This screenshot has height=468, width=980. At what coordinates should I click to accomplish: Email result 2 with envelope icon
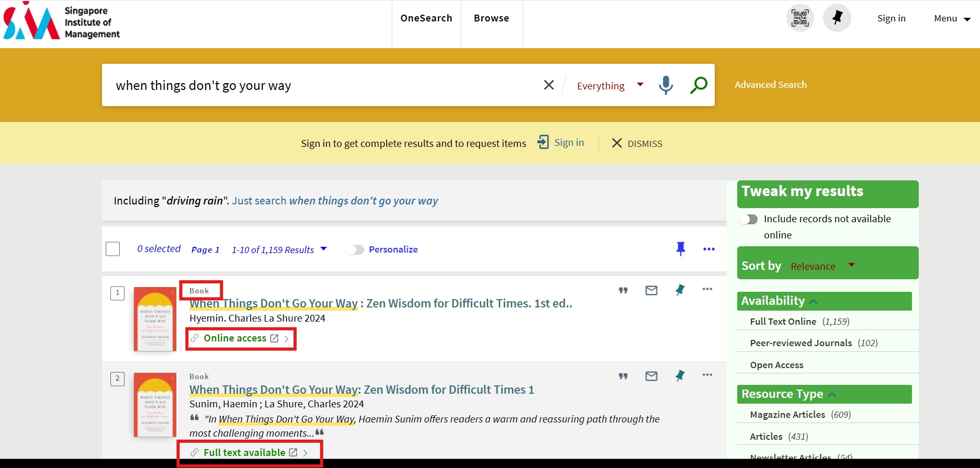tap(651, 376)
